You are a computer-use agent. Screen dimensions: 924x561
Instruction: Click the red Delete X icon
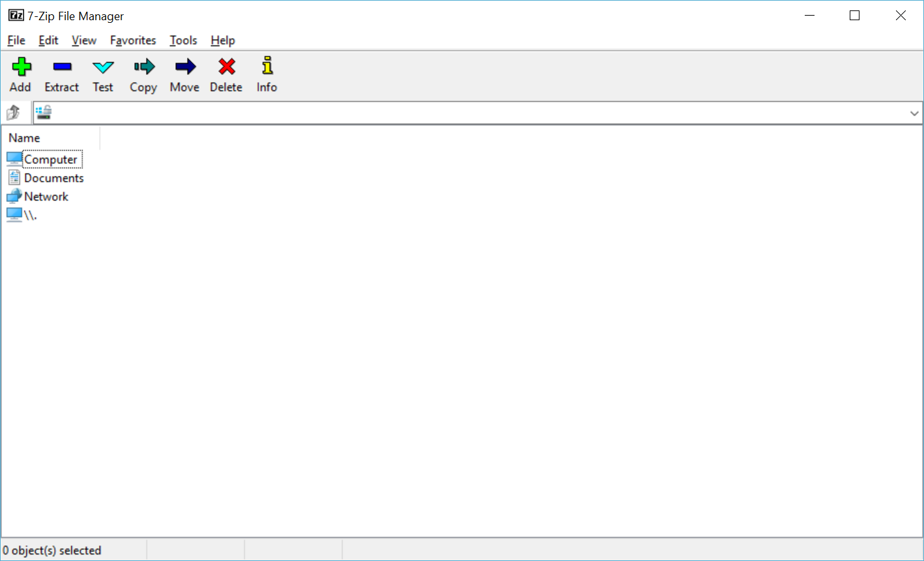[x=227, y=66]
